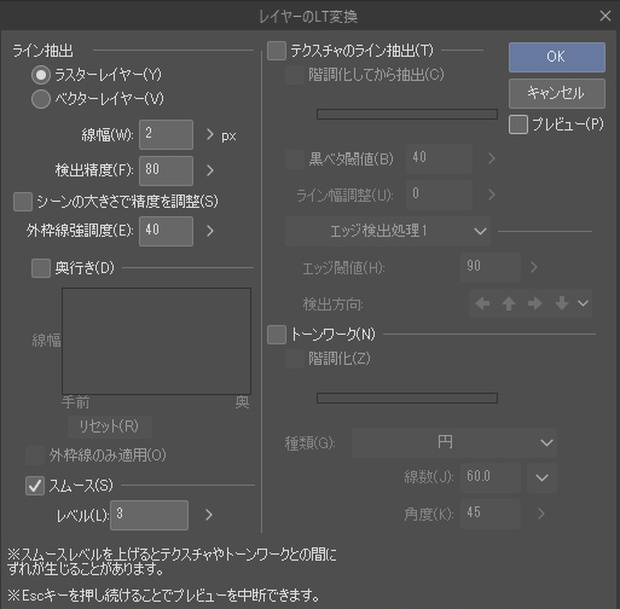Click the OK button

[x=557, y=57]
